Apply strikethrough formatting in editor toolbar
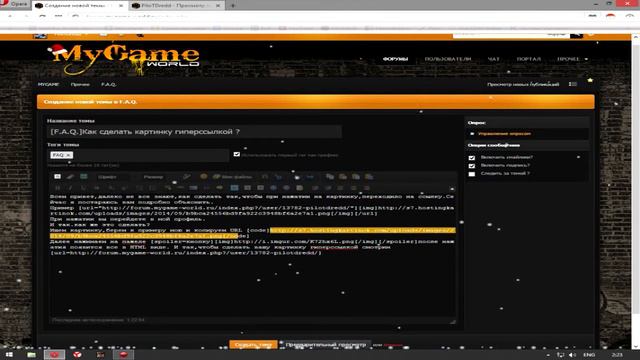 coord(97,188)
